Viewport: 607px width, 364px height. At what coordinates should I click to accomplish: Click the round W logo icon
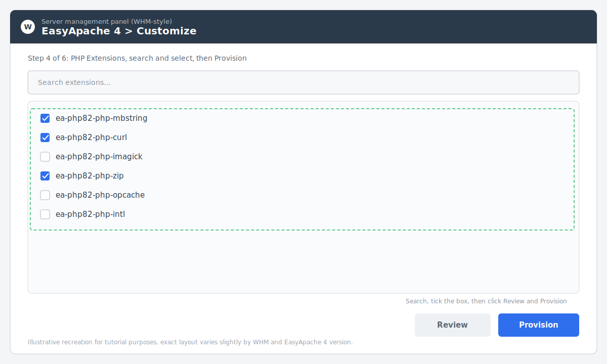coord(28,27)
